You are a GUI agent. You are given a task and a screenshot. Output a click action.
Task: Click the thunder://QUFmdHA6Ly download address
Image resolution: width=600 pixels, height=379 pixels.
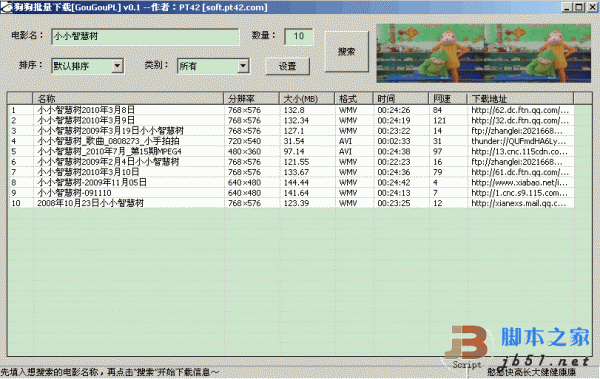(x=519, y=141)
